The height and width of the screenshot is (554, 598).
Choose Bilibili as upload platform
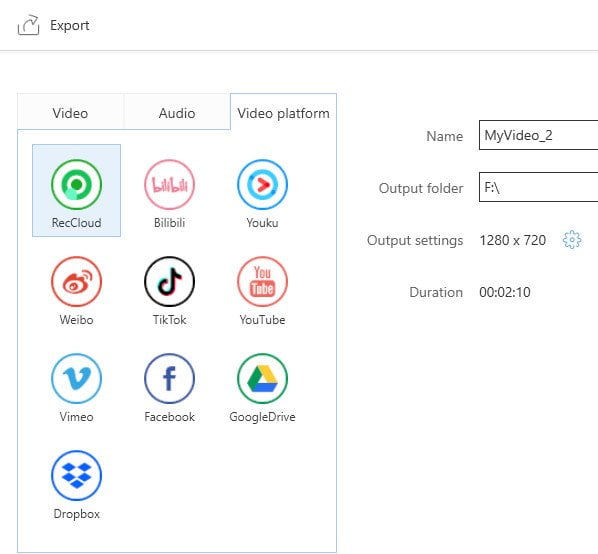[x=169, y=185]
